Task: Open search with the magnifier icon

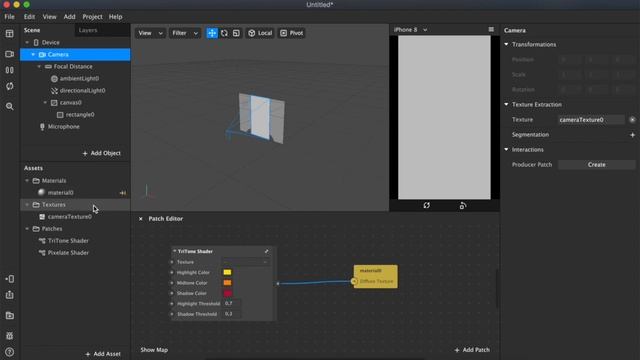Action: point(9,107)
